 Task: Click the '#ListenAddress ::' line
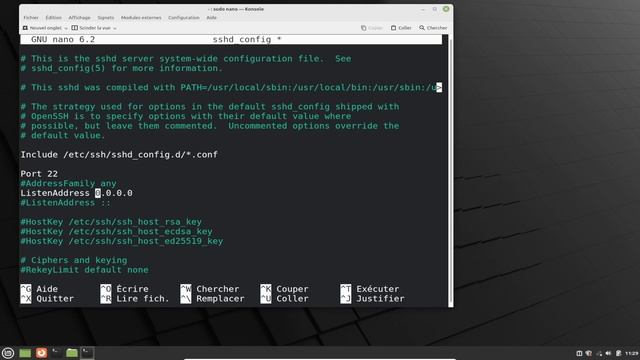click(x=65, y=203)
